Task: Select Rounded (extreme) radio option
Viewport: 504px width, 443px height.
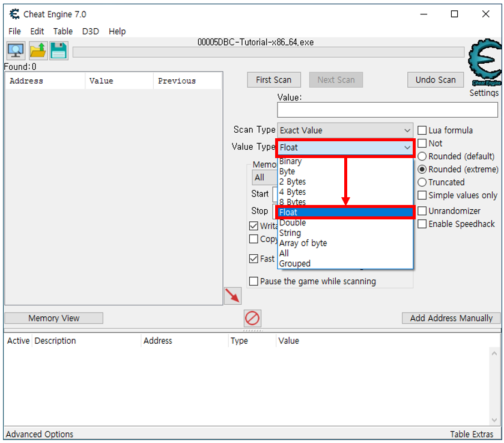Action: pyautogui.click(x=422, y=170)
